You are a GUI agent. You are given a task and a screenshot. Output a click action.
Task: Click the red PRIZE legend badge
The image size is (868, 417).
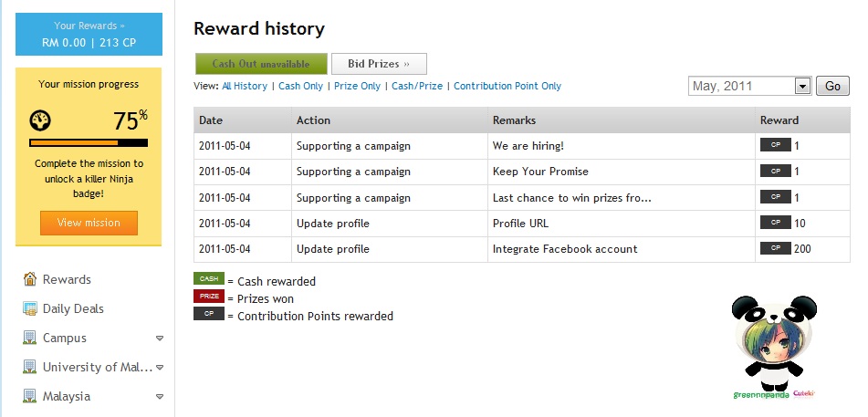(209, 297)
